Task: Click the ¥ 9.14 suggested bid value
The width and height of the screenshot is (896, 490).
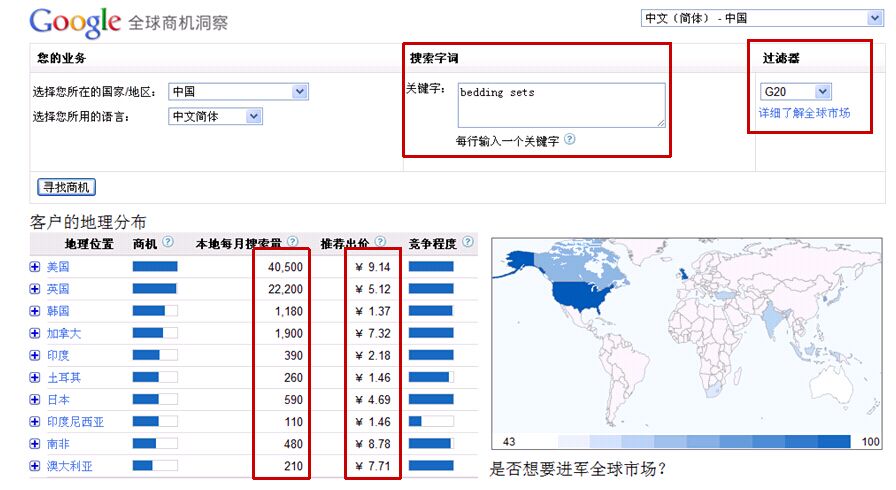Action: (x=373, y=267)
